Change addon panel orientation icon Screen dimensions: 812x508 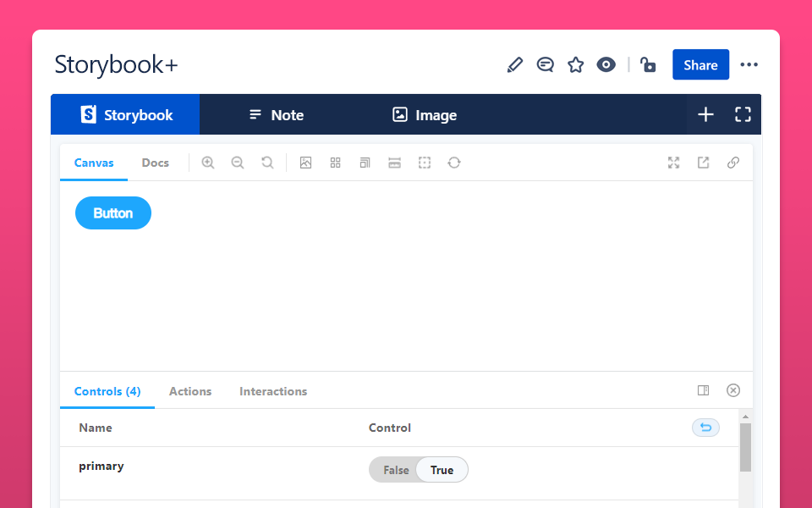tap(703, 390)
